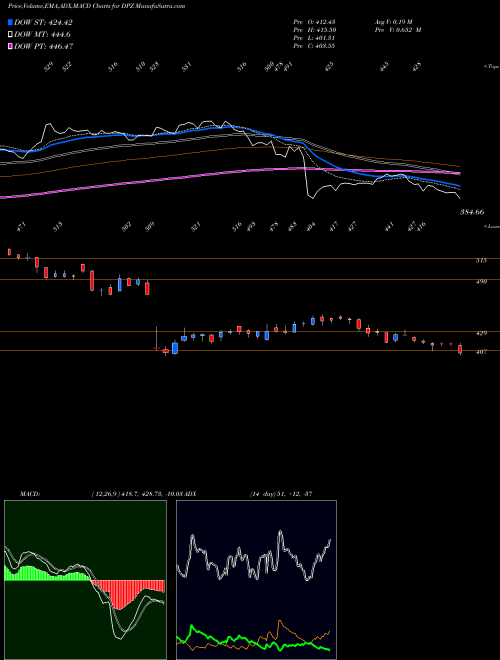Click the 471 lows marker label

click(x=21, y=227)
